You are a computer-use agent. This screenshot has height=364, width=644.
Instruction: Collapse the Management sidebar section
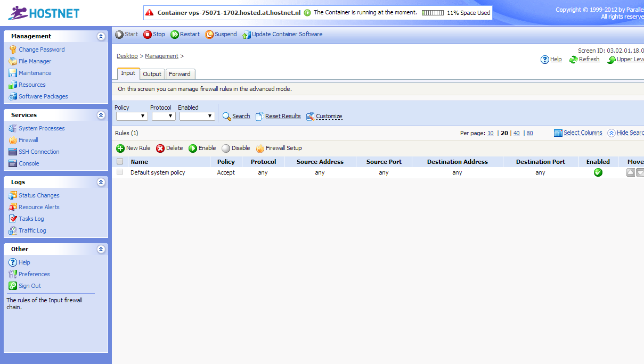coord(101,37)
